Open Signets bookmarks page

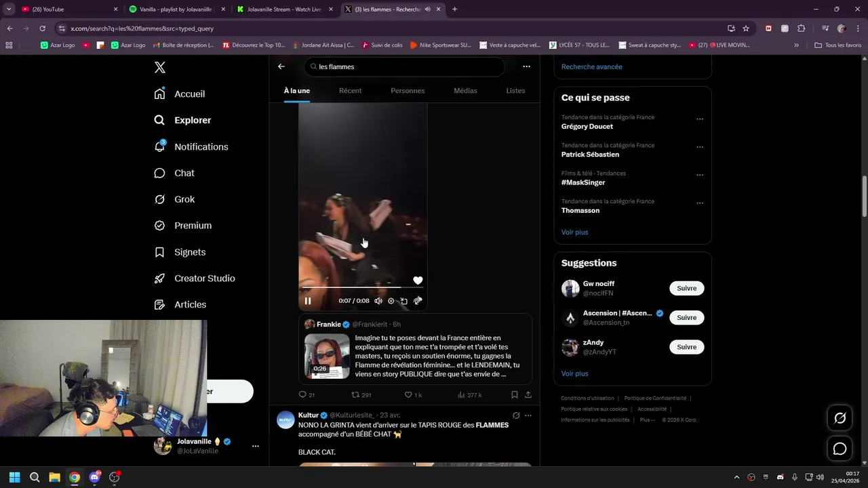click(x=180, y=252)
